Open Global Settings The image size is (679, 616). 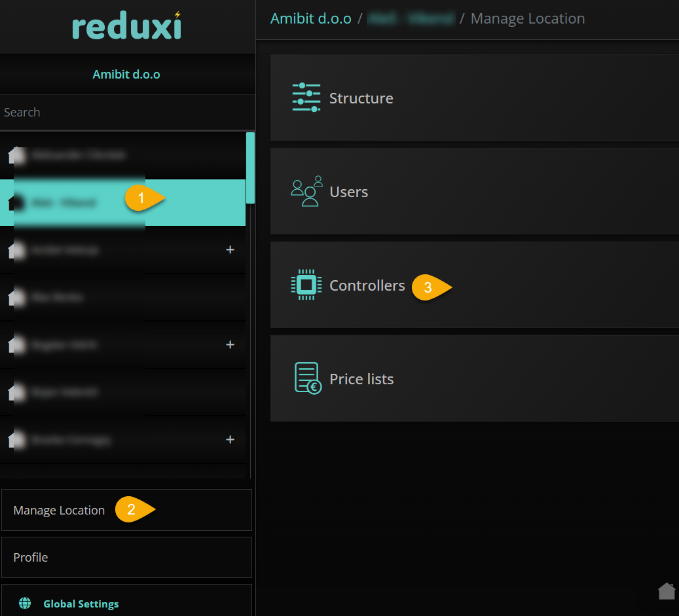(126, 601)
